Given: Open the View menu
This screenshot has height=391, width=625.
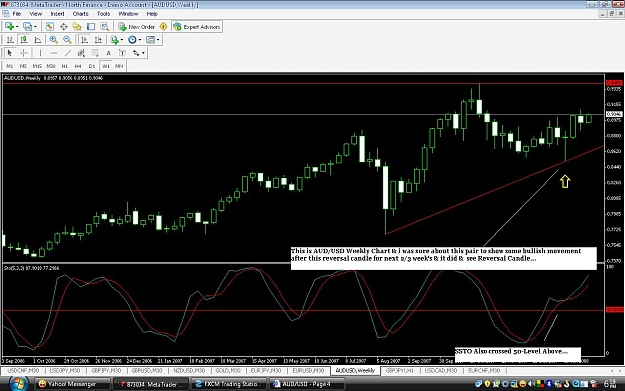Looking at the screenshot, I should point(35,14).
